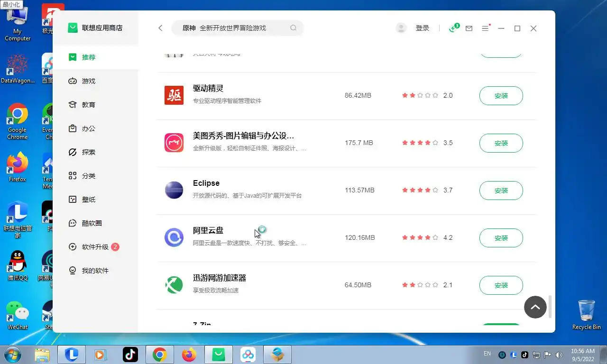Open the 酷软圈 sidebar section
607x364 pixels.
tap(95, 223)
